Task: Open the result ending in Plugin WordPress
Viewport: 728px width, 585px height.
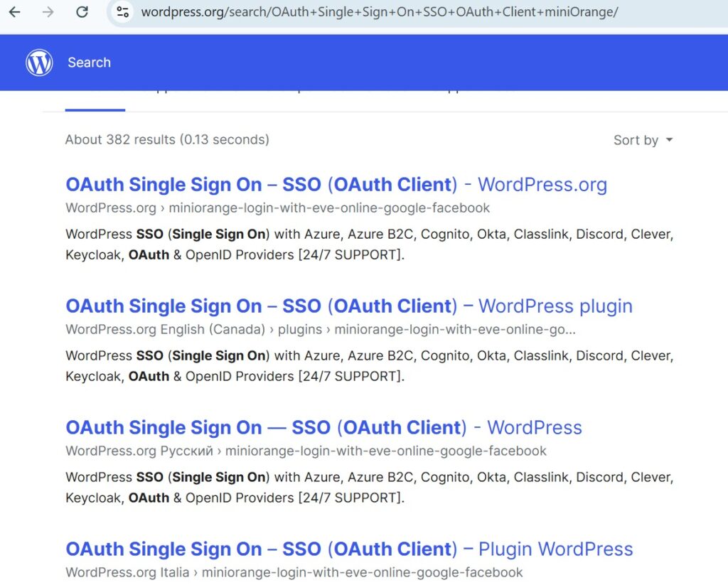Action: (349, 549)
